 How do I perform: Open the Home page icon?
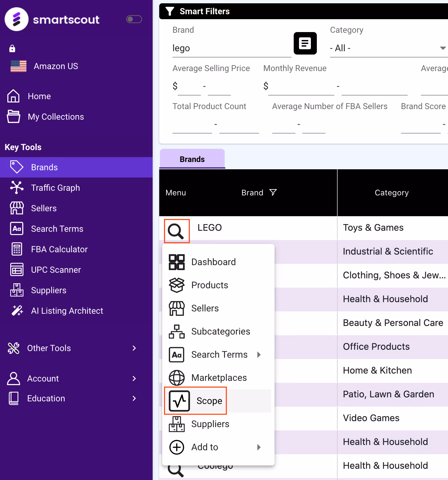[13, 96]
